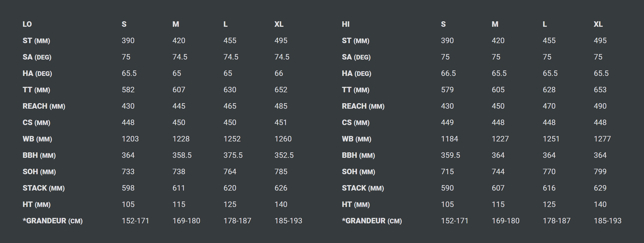The width and height of the screenshot is (644, 243).
Task: Click the 359.5 bottom bracket height value
Action: pyautogui.click(x=451, y=155)
